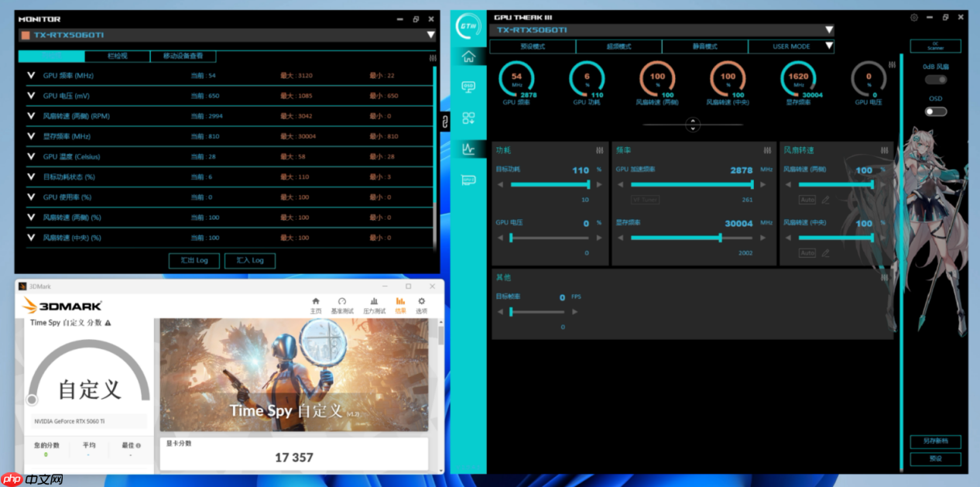
Task: Launch the OC Scanner button
Action: coord(935,46)
